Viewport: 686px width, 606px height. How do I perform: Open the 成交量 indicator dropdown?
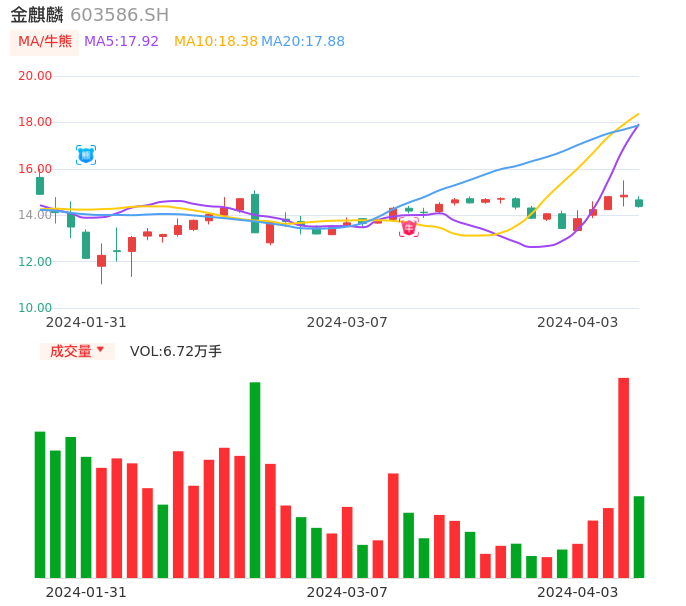point(77,351)
